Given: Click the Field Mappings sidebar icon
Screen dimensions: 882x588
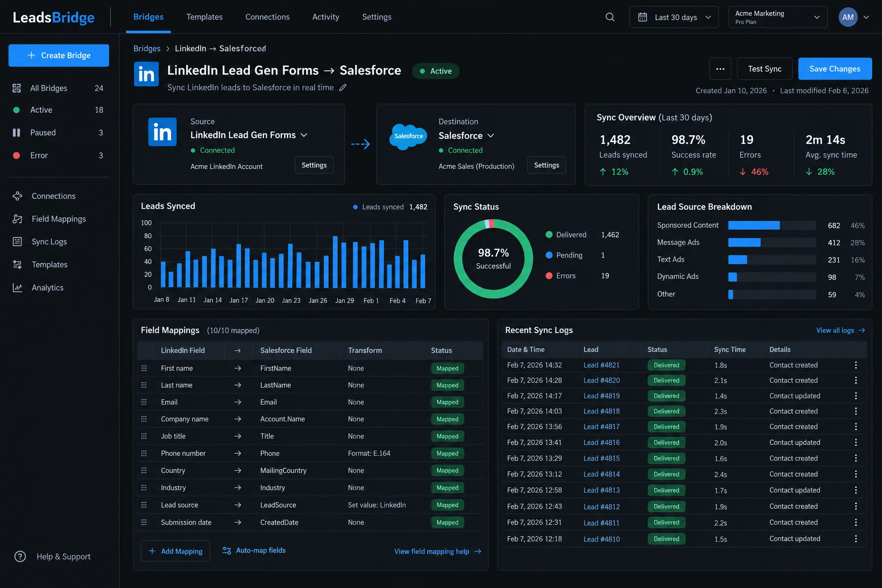Looking at the screenshot, I should click(x=17, y=219).
